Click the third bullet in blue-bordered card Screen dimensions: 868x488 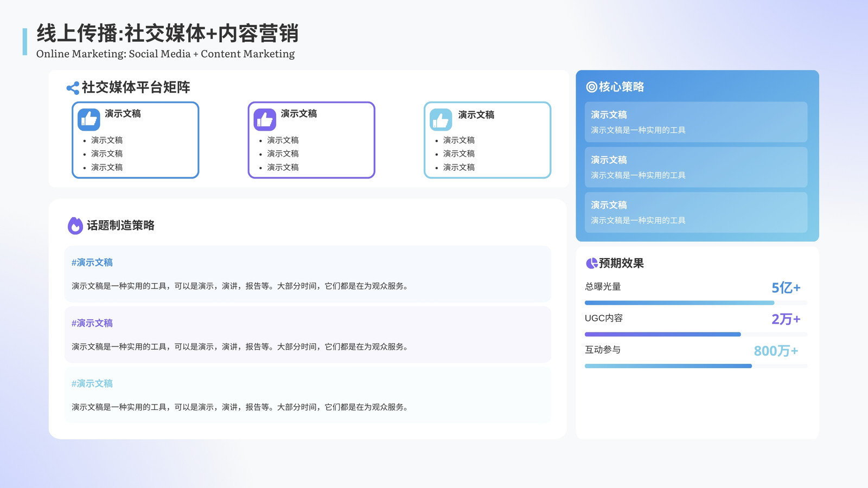click(107, 167)
